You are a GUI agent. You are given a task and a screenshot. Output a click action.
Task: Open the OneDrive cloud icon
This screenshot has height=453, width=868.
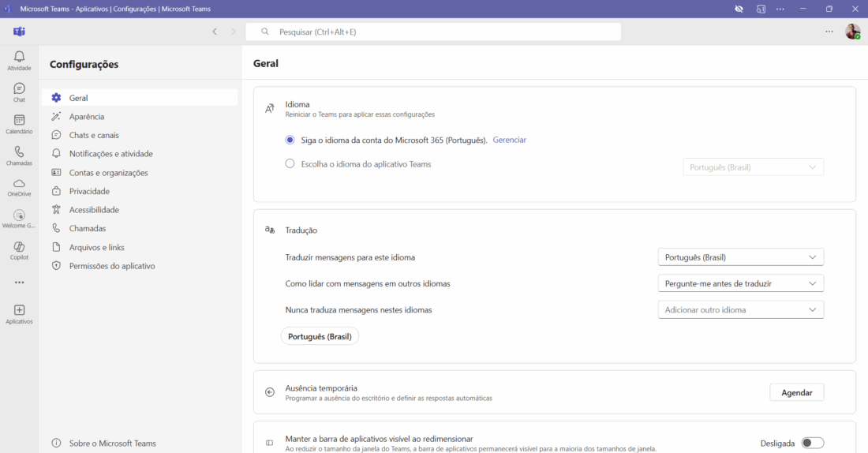20,183
